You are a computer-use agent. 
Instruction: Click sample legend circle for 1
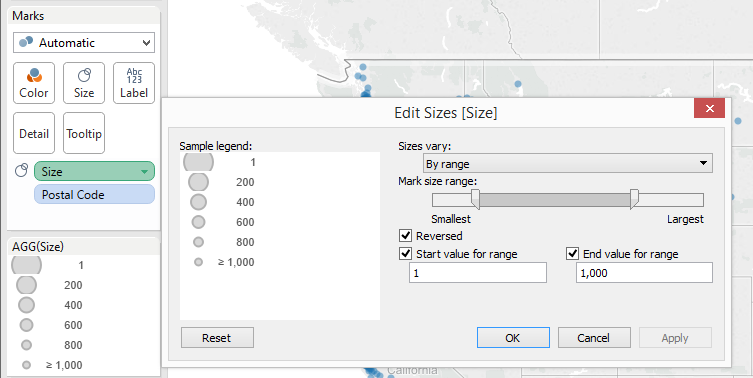(198, 162)
